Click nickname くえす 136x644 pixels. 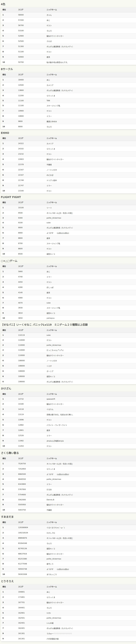(x=49, y=366)
